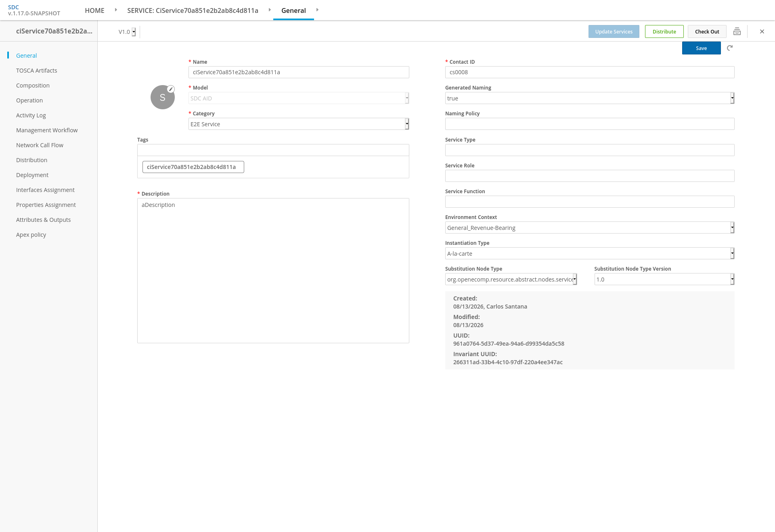Click the Update Services button
Screen dimensions: 775x532
[x=614, y=31]
